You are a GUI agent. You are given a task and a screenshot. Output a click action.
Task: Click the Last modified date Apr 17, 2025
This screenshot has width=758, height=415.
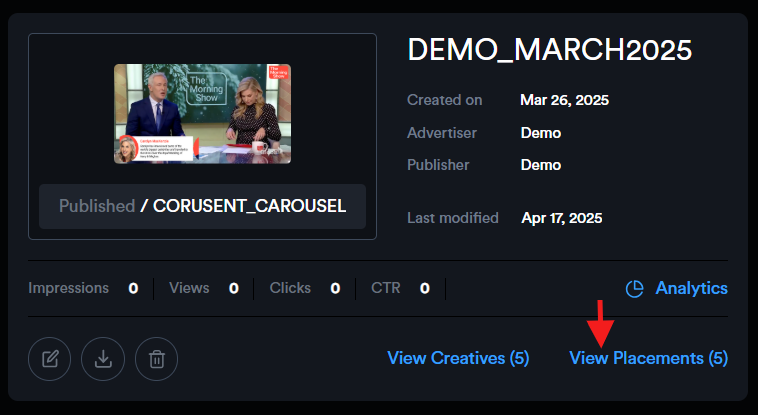(x=561, y=218)
